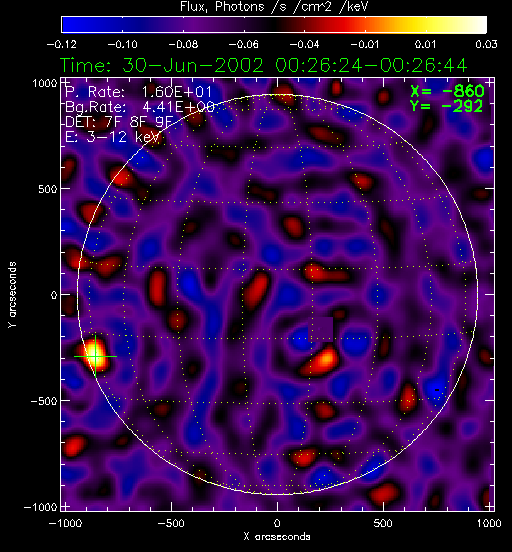The height and width of the screenshot is (552, 512).
Task: Click the small black dash in the lower-right blue patch
Action: (x=437, y=390)
